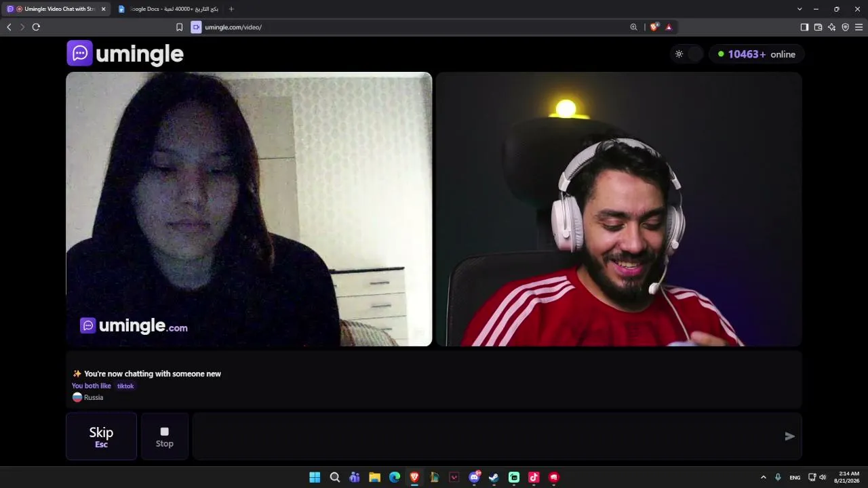Open the tab search dropdown arrow

(x=800, y=9)
